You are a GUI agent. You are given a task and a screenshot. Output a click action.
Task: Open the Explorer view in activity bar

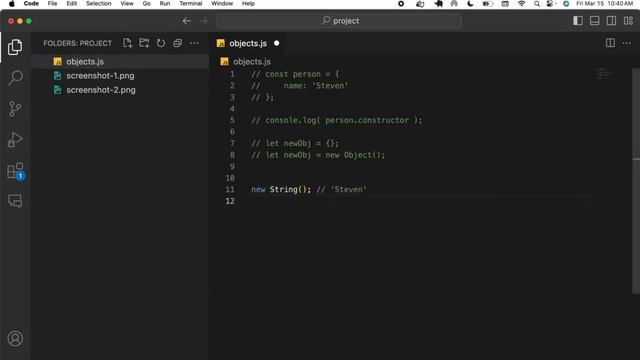click(15, 47)
